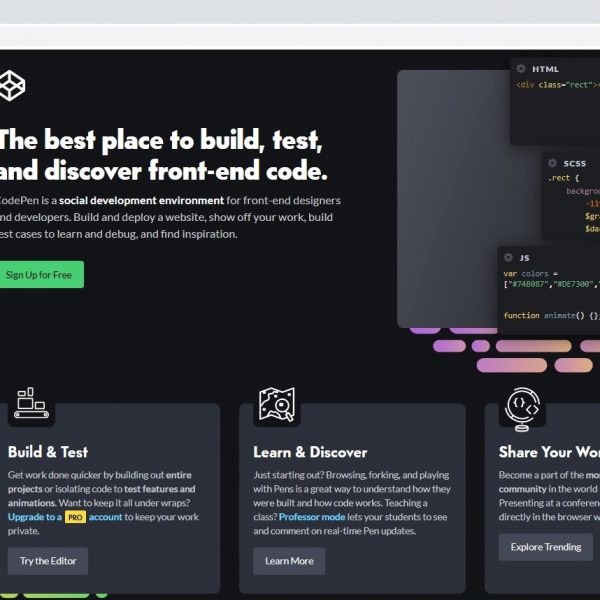Select the JS editor panel title
This screenshot has width=600, height=600.
point(524,257)
